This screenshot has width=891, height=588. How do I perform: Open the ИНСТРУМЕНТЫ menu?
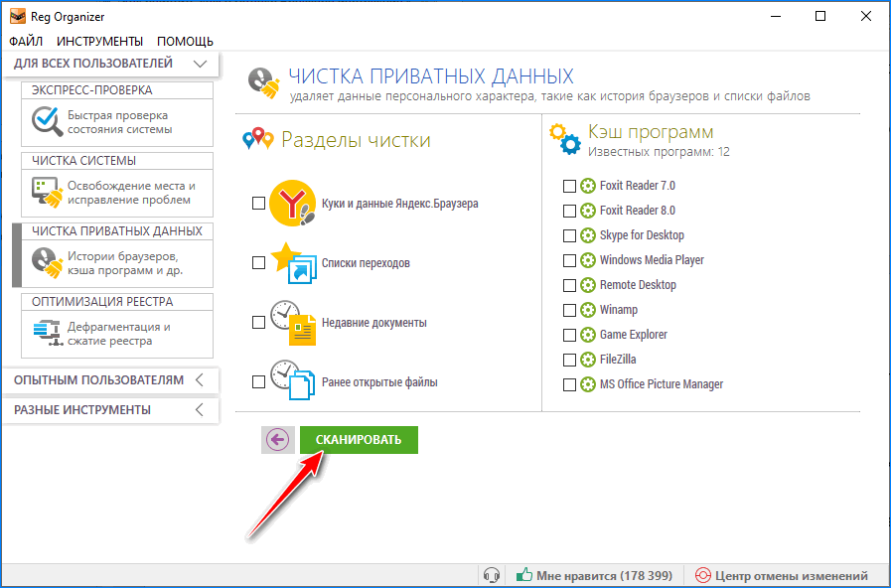99,41
